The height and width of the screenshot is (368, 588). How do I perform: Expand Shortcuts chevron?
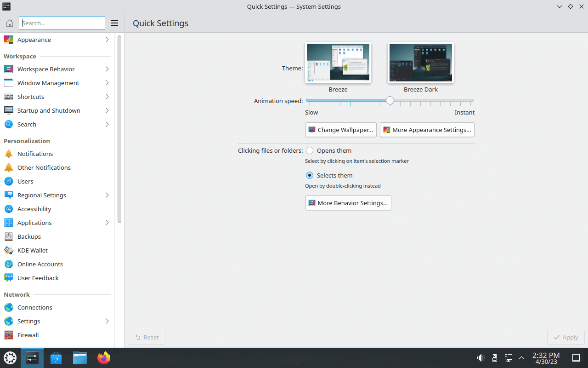click(x=107, y=97)
